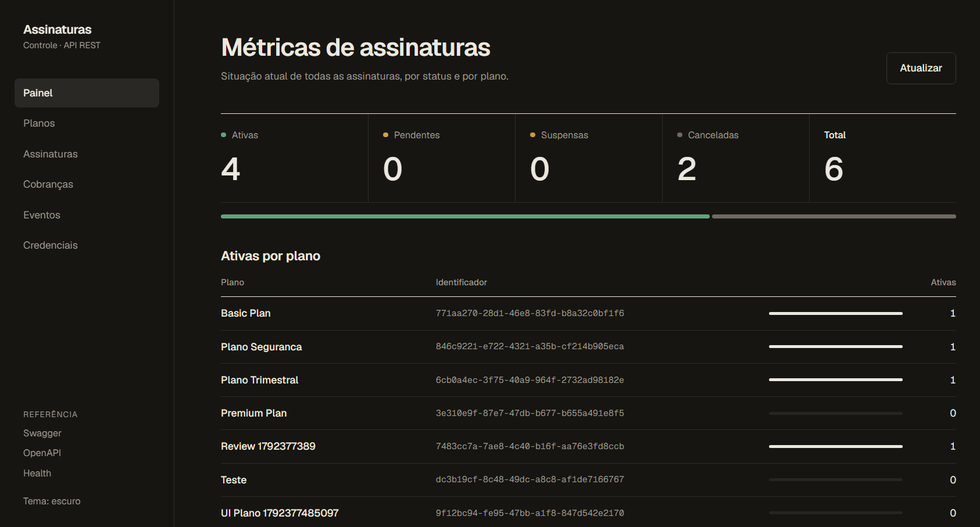Select Cobranças in the sidebar
Screen dimensions: 980x527
(87, 184)
